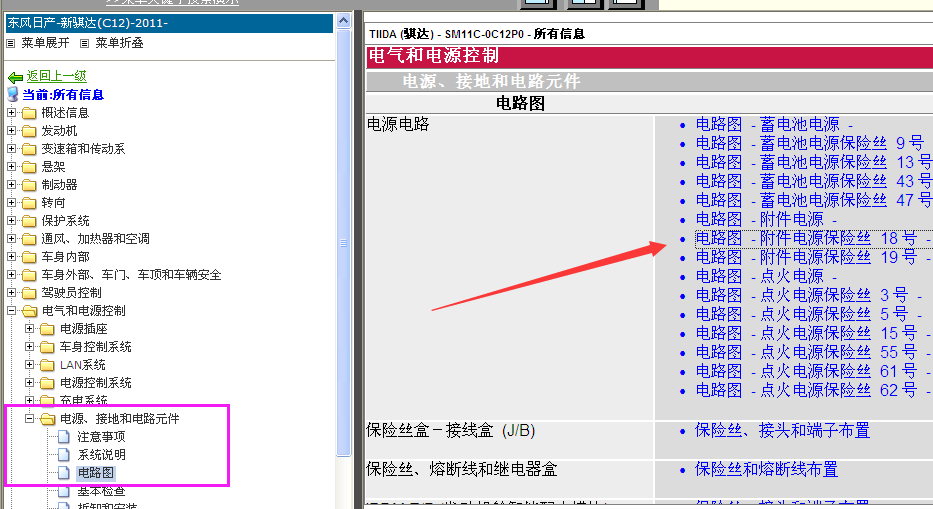Click the 发动机 folder icon

pyautogui.click(x=29, y=131)
